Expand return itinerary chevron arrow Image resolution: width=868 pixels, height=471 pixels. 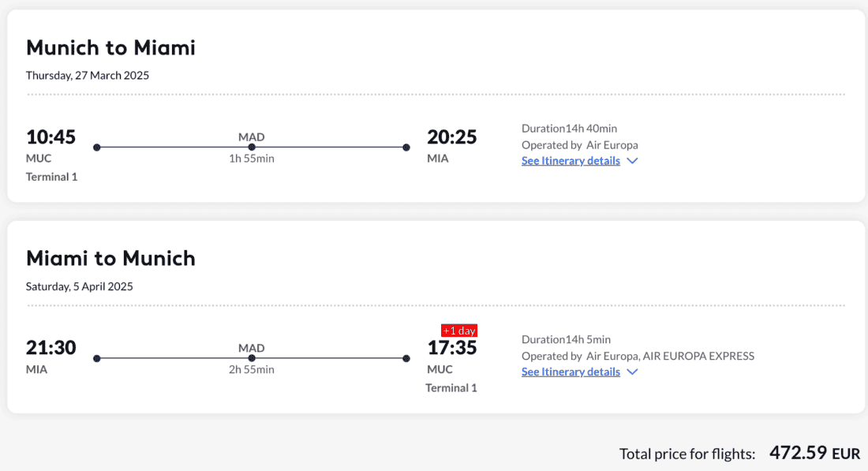(x=632, y=372)
